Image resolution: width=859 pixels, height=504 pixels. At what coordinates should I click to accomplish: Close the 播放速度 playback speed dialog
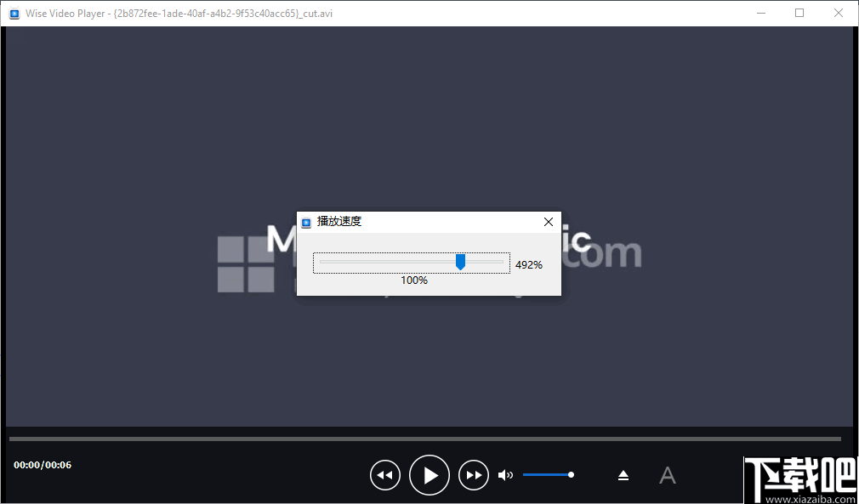pyautogui.click(x=548, y=222)
